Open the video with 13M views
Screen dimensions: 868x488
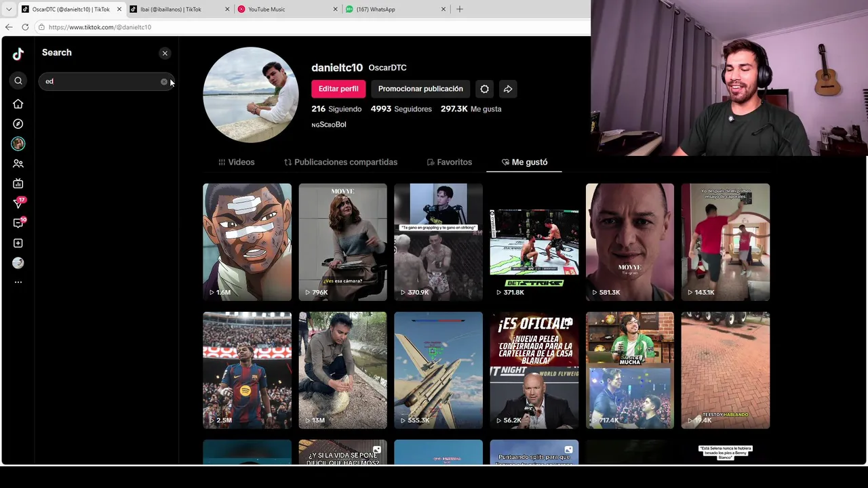coord(342,370)
